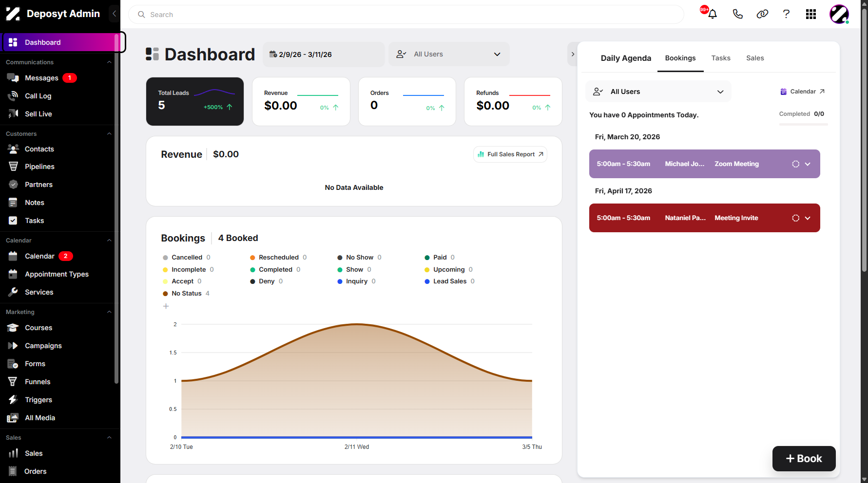Open the Calendar link in agenda
Viewport: 868px width, 483px height.
(x=803, y=92)
